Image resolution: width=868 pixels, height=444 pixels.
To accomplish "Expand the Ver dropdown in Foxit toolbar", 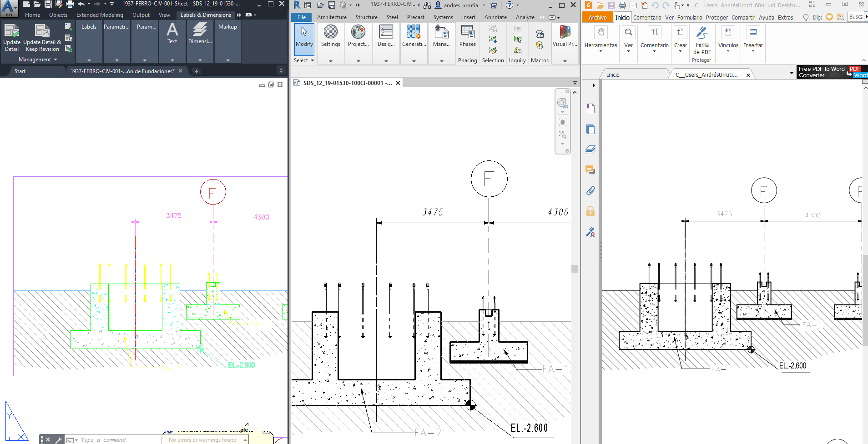I will pos(628,51).
